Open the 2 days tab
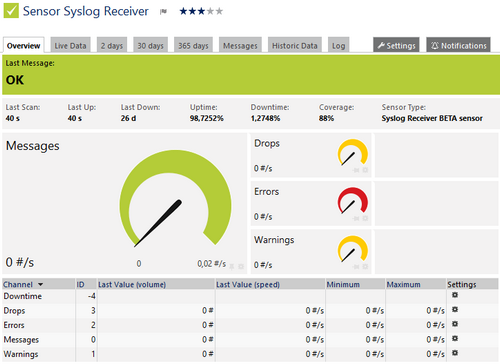Screen dimensions: 500x364 112,45
